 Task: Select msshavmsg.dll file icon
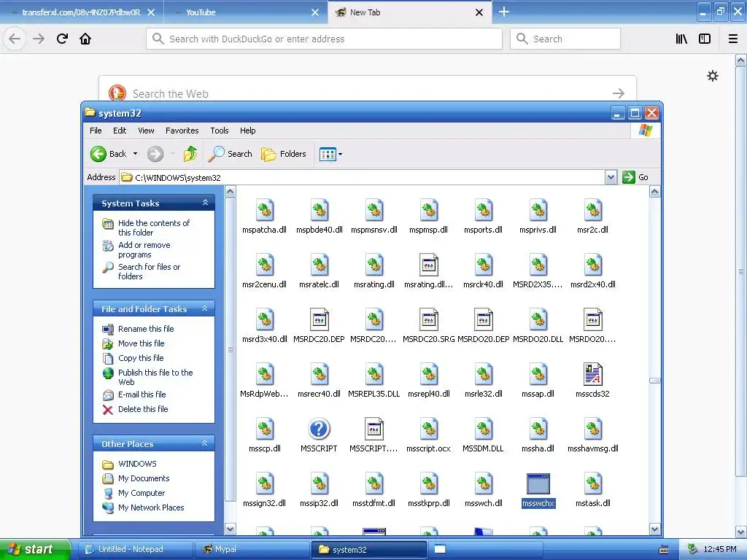pos(592,429)
